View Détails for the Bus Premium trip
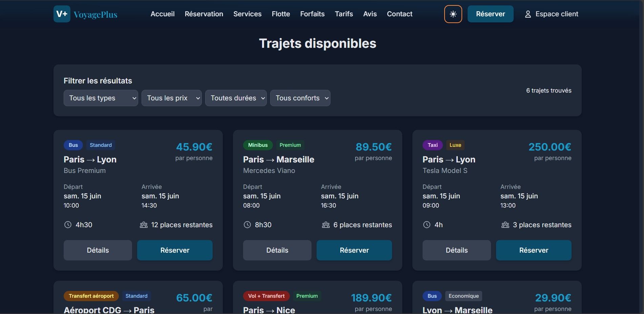This screenshot has height=314, width=644. [98, 250]
